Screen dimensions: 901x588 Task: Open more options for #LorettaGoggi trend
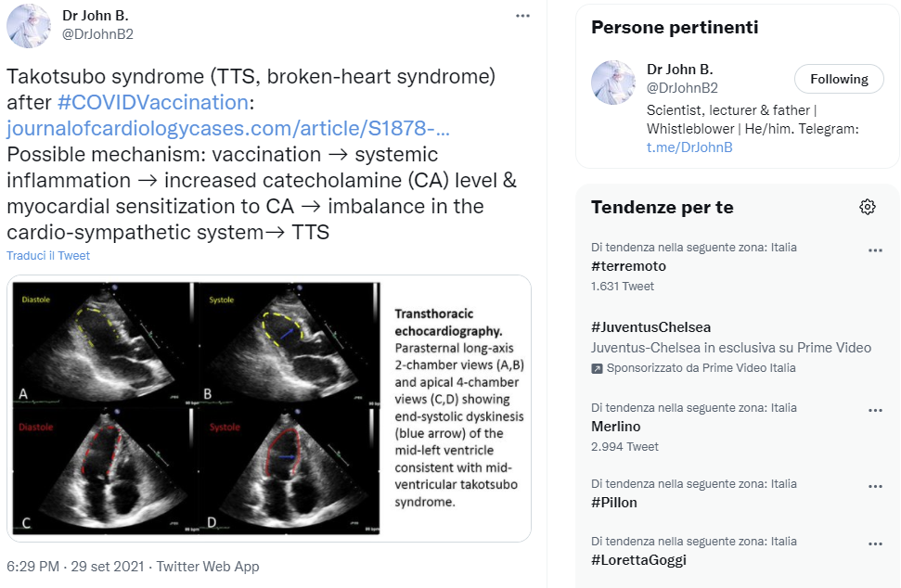pyautogui.click(x=875, y=543)
